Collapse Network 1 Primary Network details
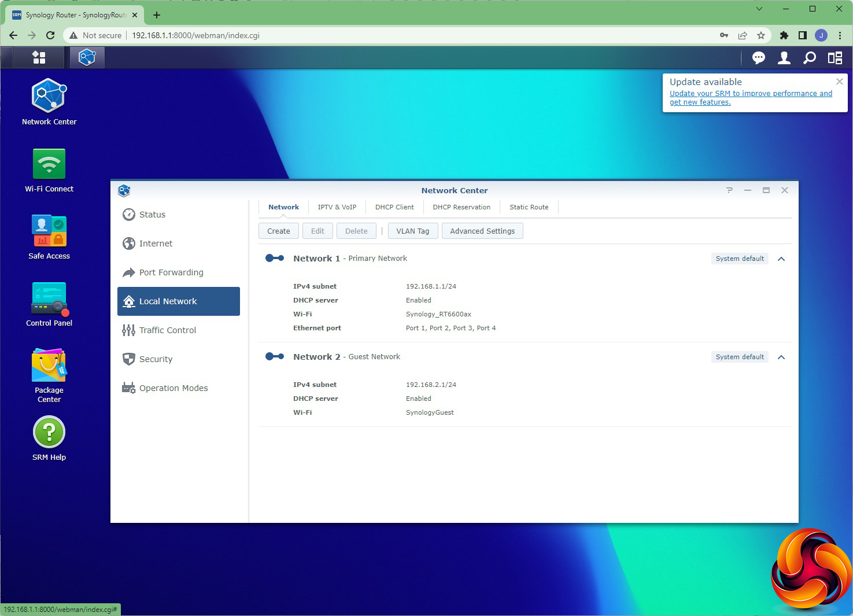This screenshot has width=853, height=616. [x=781, y=259]
